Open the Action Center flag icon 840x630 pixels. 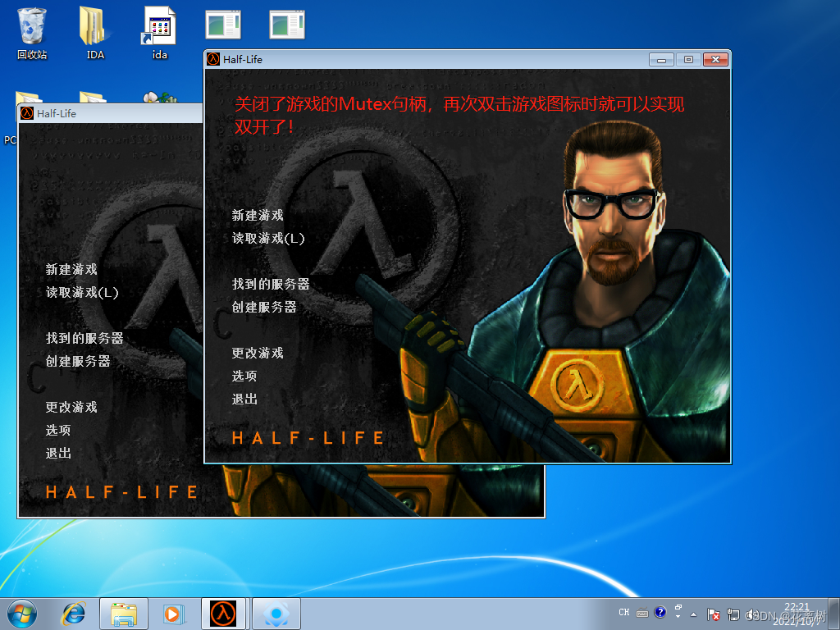click(x=713, y=614)
